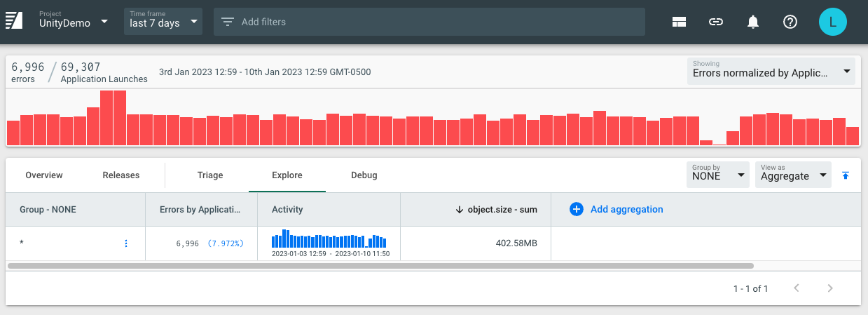This screenshot has height=315, width=868.
Task: Open the three-dot row options menu
Action: click(126, 243)
